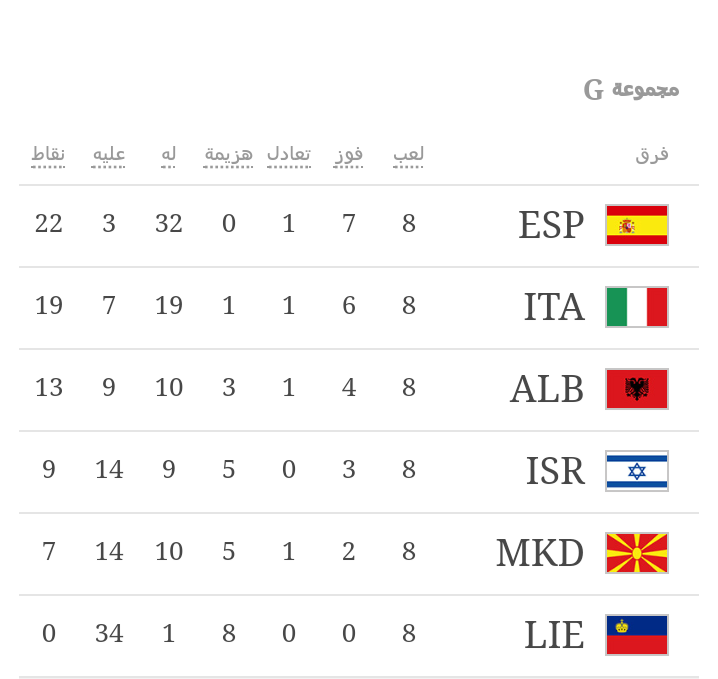Open the ESP team link

[x=551, y=225]
